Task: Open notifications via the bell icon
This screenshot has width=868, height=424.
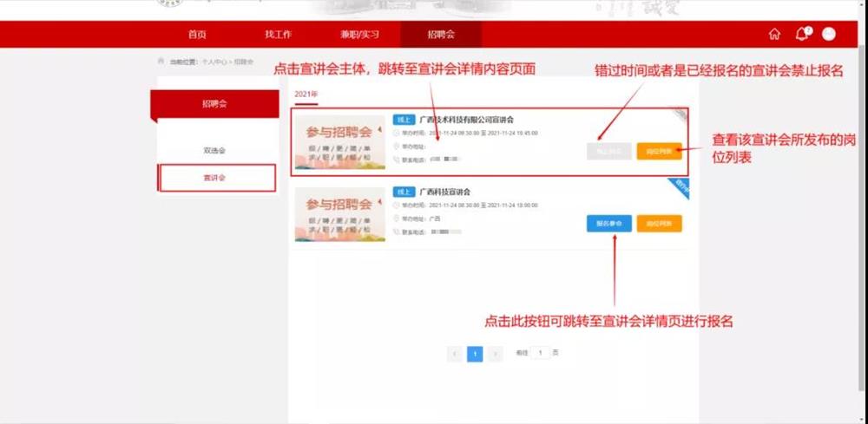Action: click(801, 35)
